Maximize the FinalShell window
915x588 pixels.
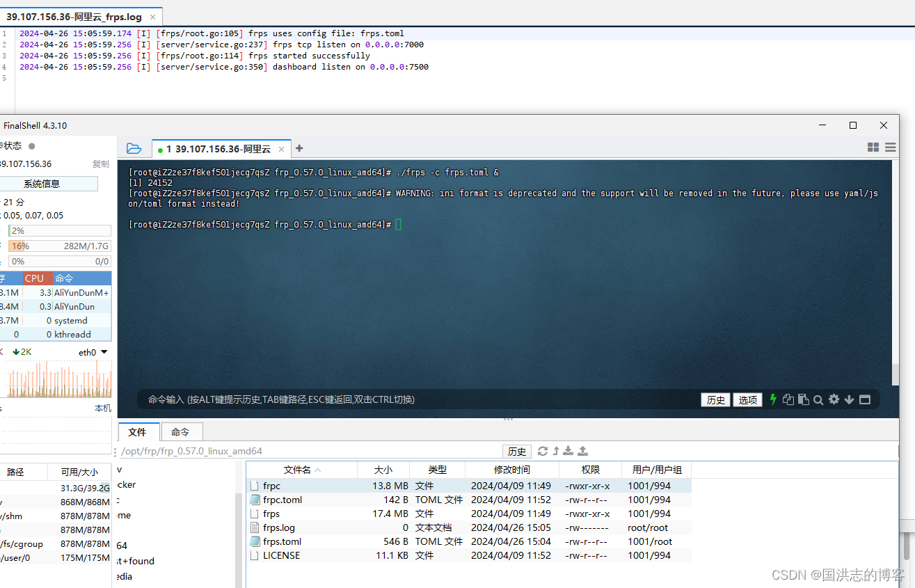point(853,125)
